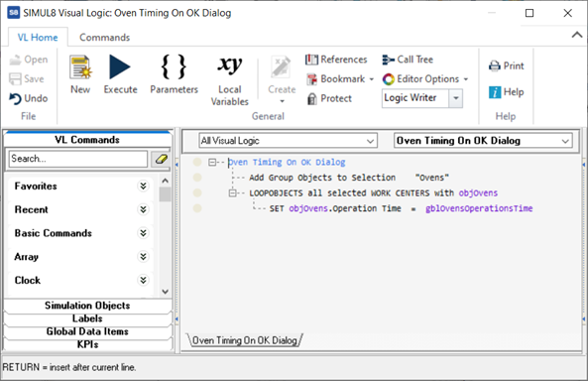Open Help
The width and height of the screenshot is (588, 381).
(x=507, y=92)
